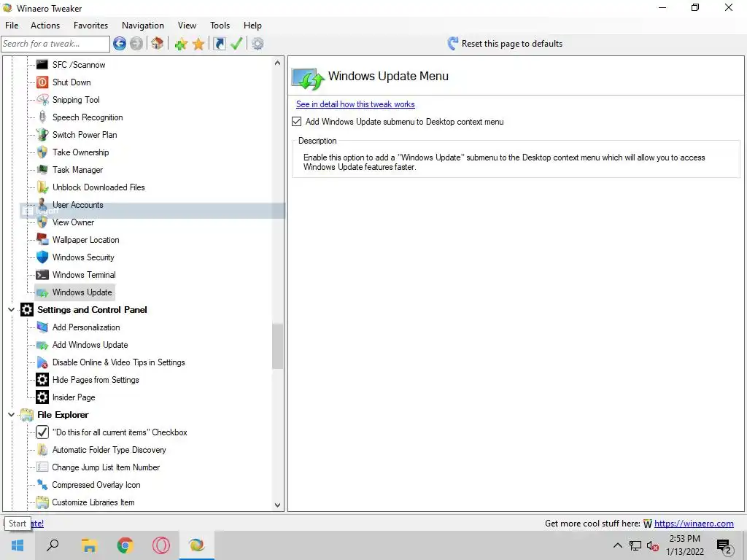The height and width of the screenshot is (560, 747).
Task: Open Opera browser from the taskbar
Action: tap(161, 545)
